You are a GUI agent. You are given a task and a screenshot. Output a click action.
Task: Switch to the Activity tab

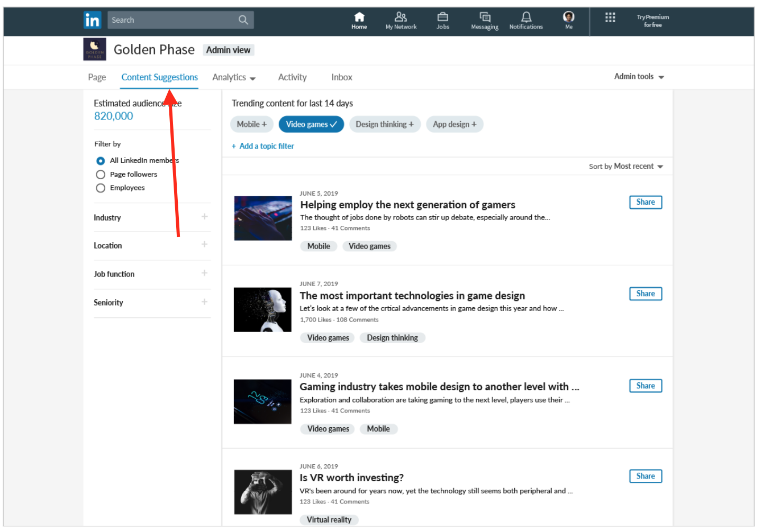tap(292, 78)
